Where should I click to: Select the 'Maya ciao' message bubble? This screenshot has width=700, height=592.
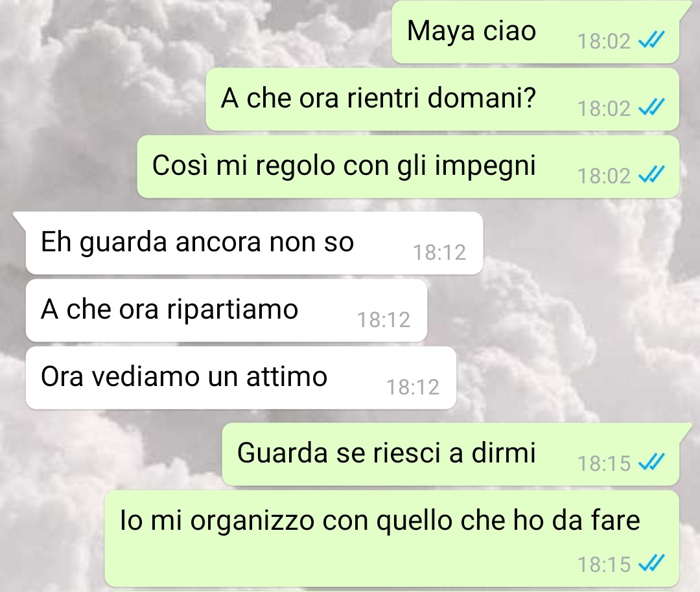535,32
